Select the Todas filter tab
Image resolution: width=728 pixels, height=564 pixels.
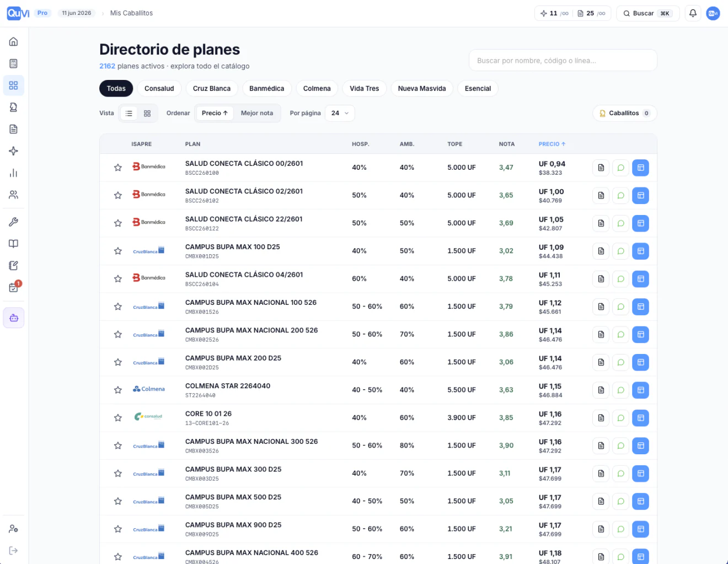116,88
